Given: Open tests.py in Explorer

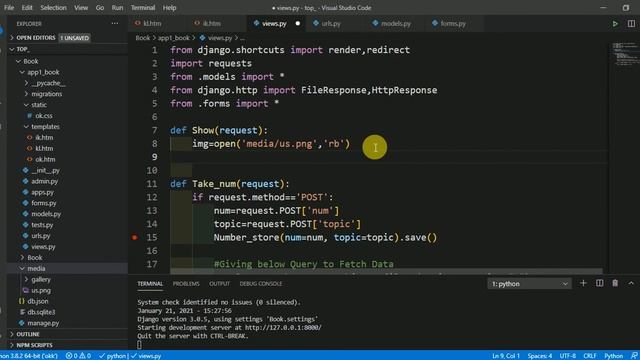Looking at the screenshot, I should 42,225.
